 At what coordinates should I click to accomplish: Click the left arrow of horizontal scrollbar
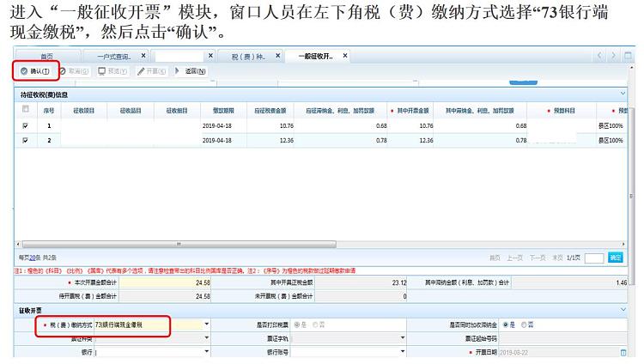[18, 244]
